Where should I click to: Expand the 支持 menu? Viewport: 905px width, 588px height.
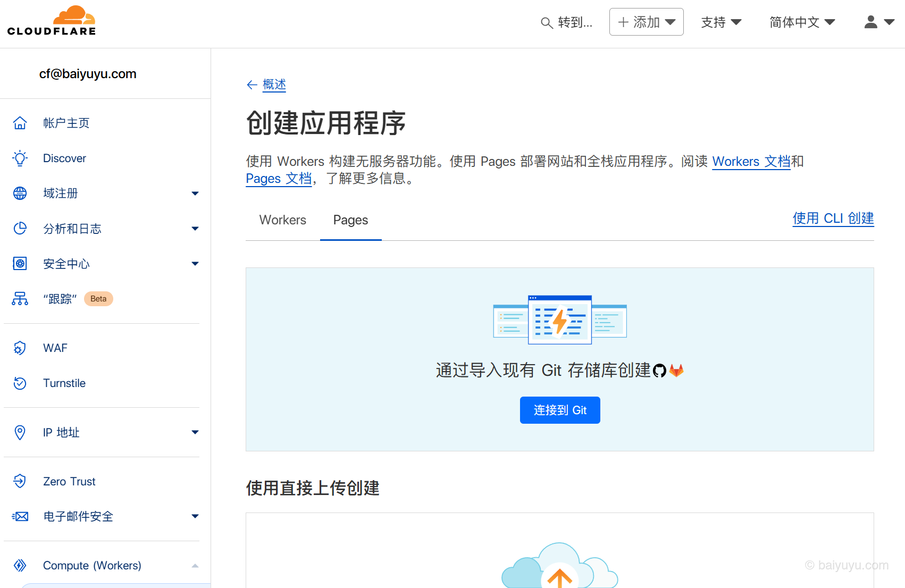tap(720, 22)
